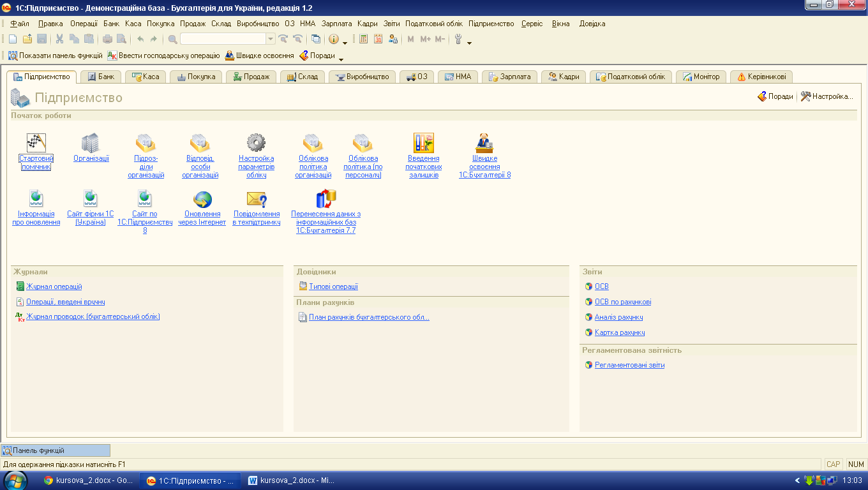Open the Облікова політика організацій link

click(x=313, y=167)
